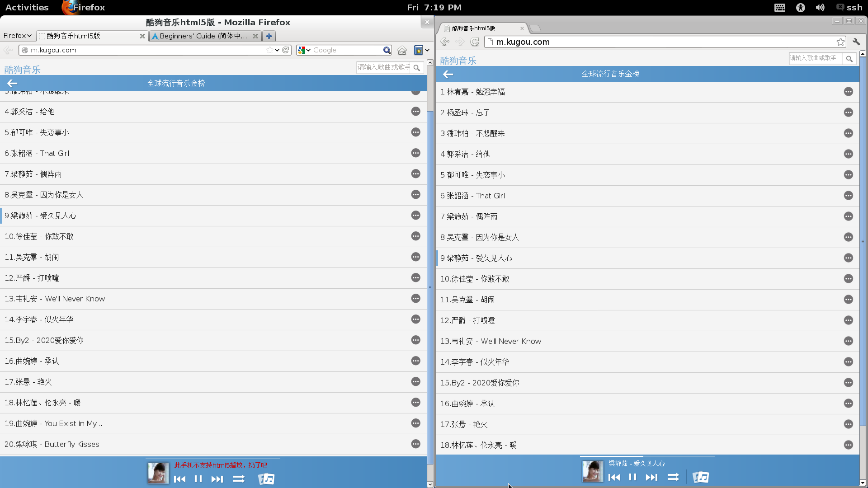Click 酷狗音乐 logo link in Firefox
868x488 pixels.
(x=23, y=70)
